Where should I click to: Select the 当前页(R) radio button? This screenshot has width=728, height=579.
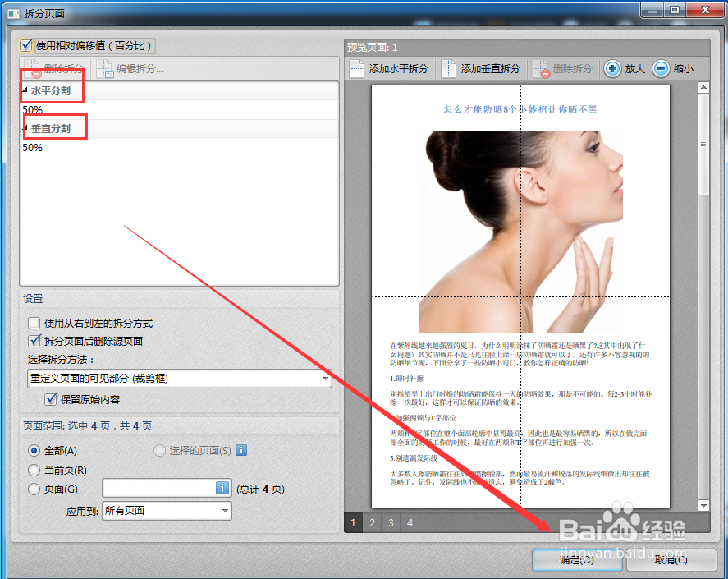tap(34, 471)
